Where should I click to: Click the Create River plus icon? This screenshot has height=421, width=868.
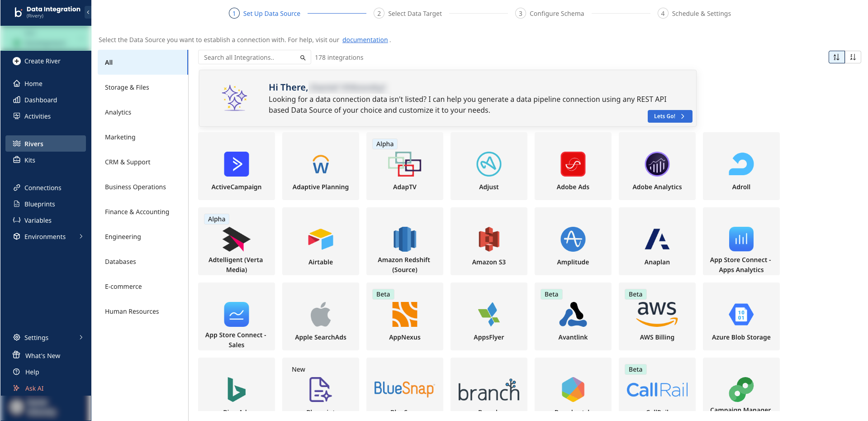[17, 61]
